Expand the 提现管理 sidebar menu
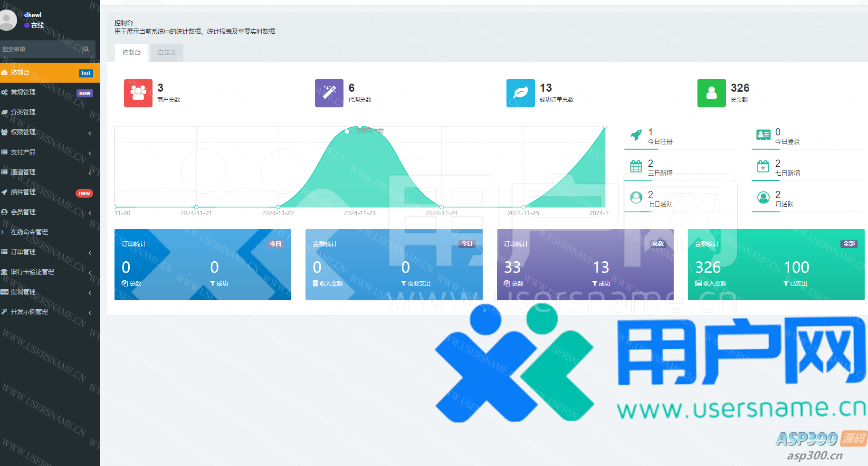 (48, 292)
